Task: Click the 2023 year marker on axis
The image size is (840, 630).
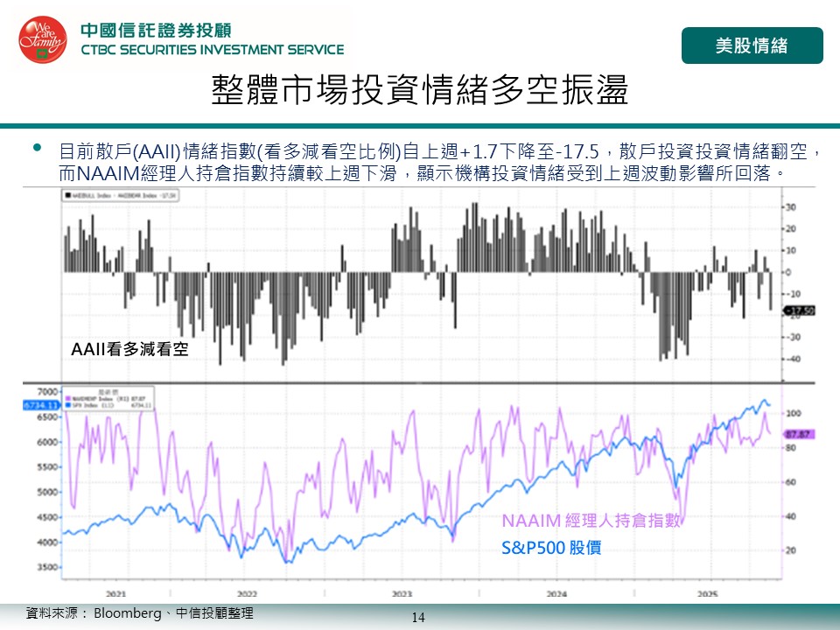Action: 401,593
